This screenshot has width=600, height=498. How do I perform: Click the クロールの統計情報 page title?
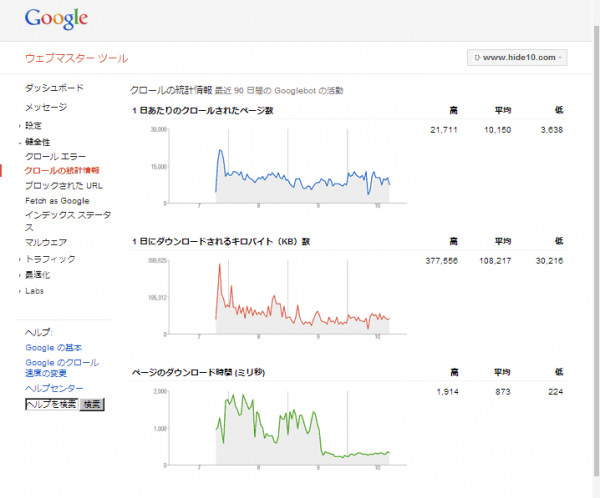[x=171, y=90]
